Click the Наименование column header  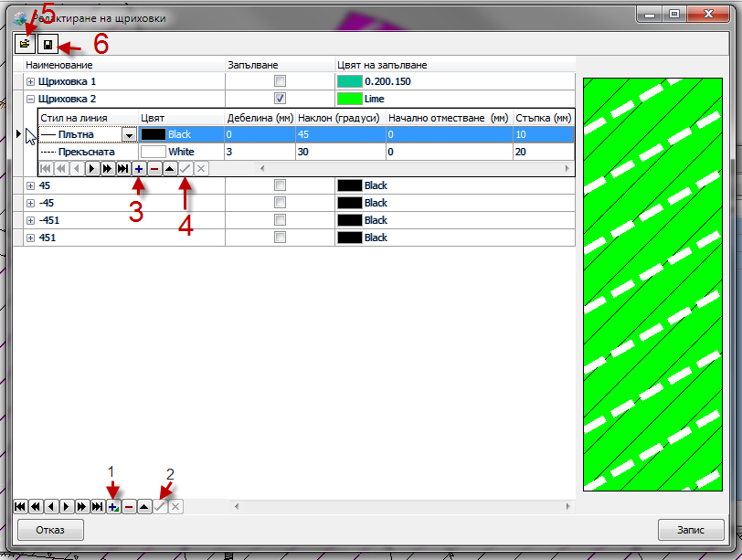click(59, 65)
